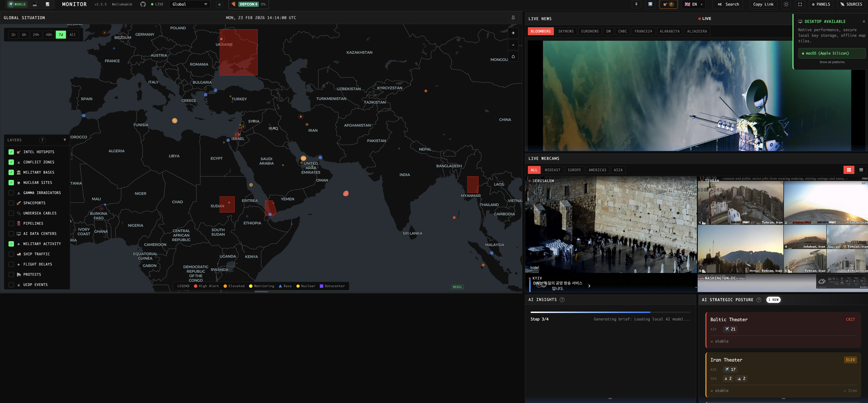This screenshot has width=868, height=403.
Task: Disable the Intel Hotspots layer
Action: click(11, 152)
